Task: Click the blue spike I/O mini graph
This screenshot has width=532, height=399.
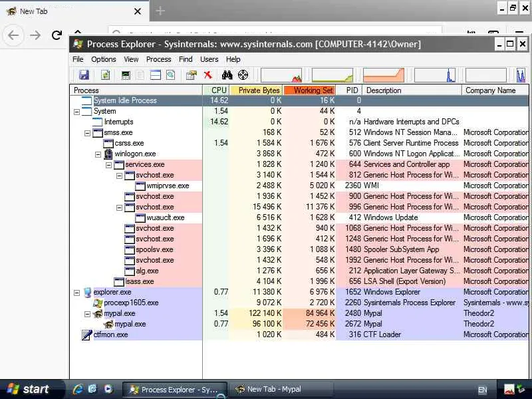Action: pos(435,75)
